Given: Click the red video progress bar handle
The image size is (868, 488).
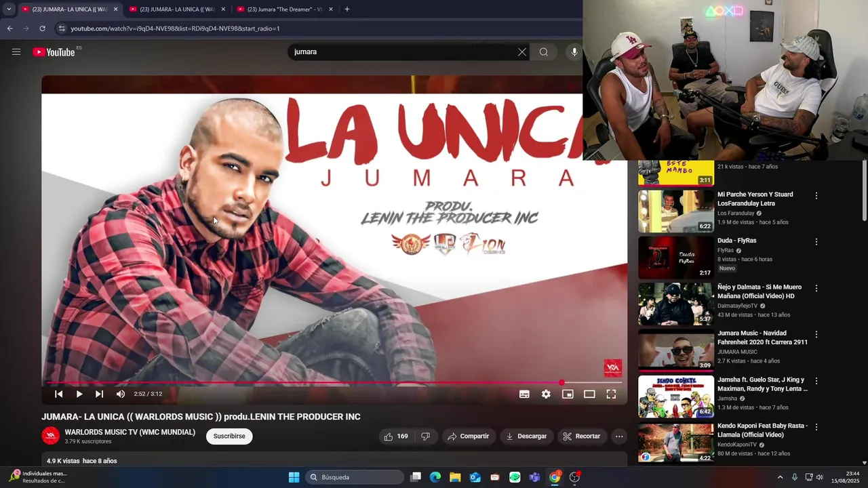Looking at the screenshot, I should point(561,383).
